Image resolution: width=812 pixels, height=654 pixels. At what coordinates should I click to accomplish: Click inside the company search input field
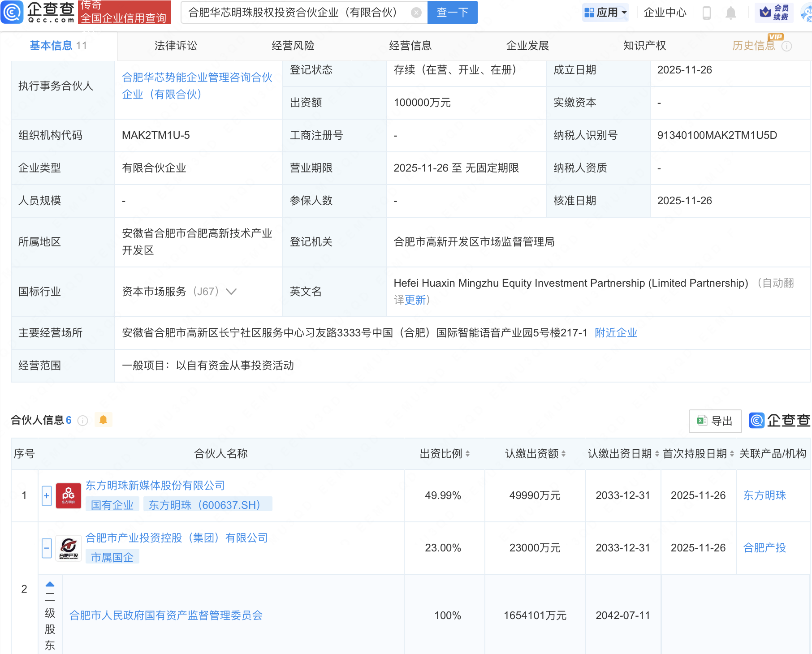click(291, 12)
